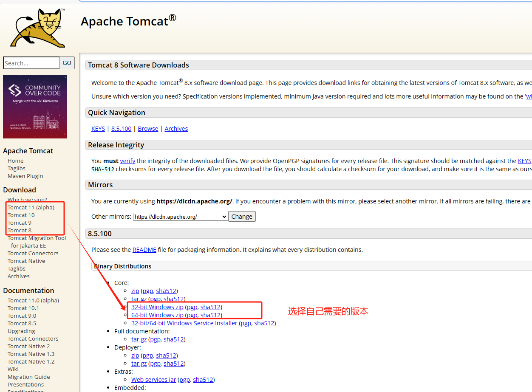
Task: View Tomcat 8.5 documentation
Action: coord(22,324)
